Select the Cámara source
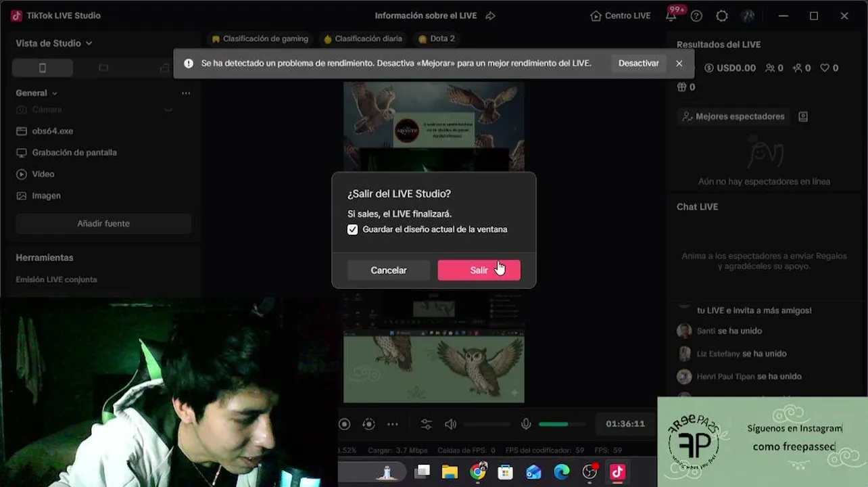The image size is (868, 487). coord(47,110)
